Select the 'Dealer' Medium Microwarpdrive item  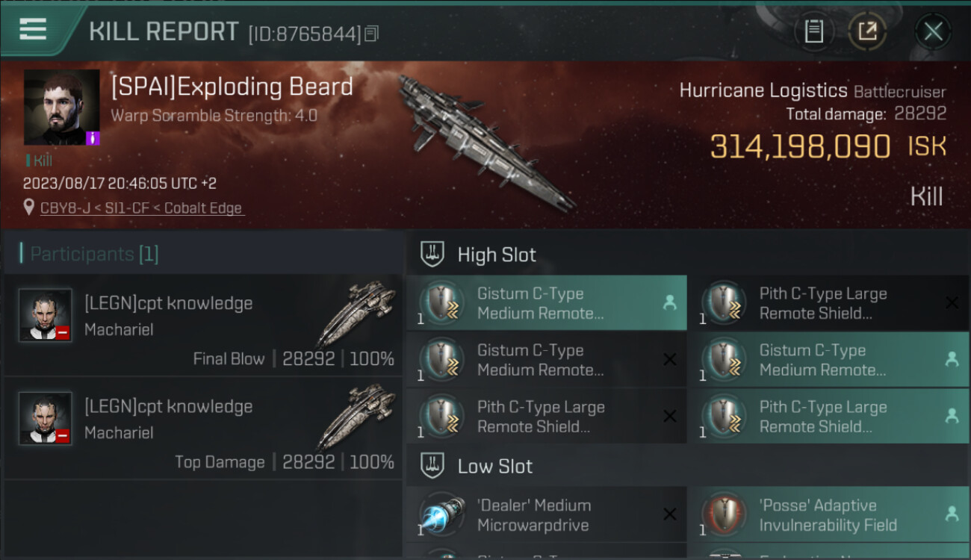pyautogui.click(x=546, y=515)
